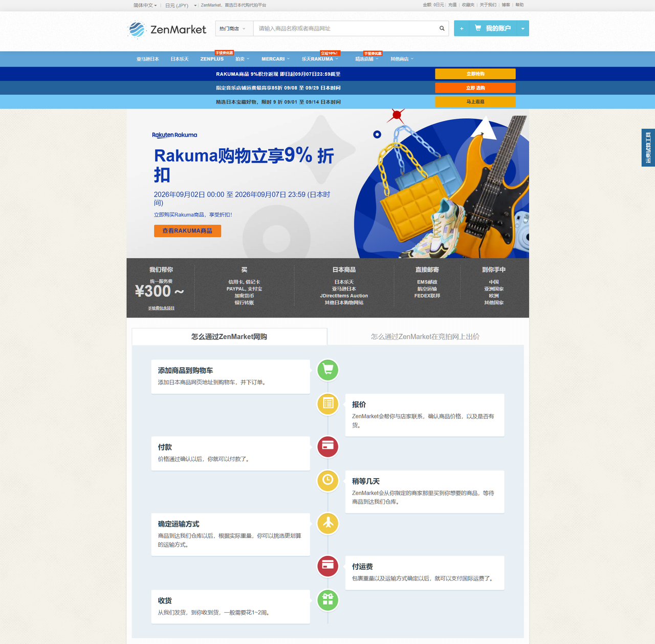Open the 帮助 link

point(519,5)
